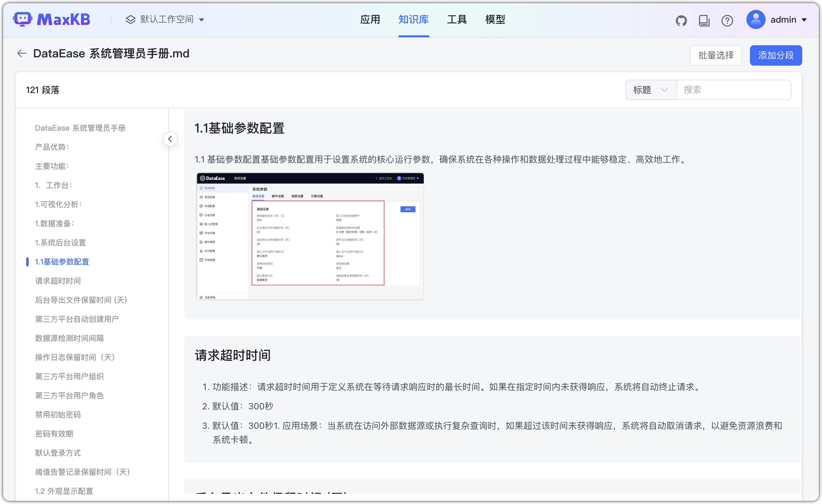Switch to the 工具 tab
Screen dimensions: 822x504
[457, 19]
